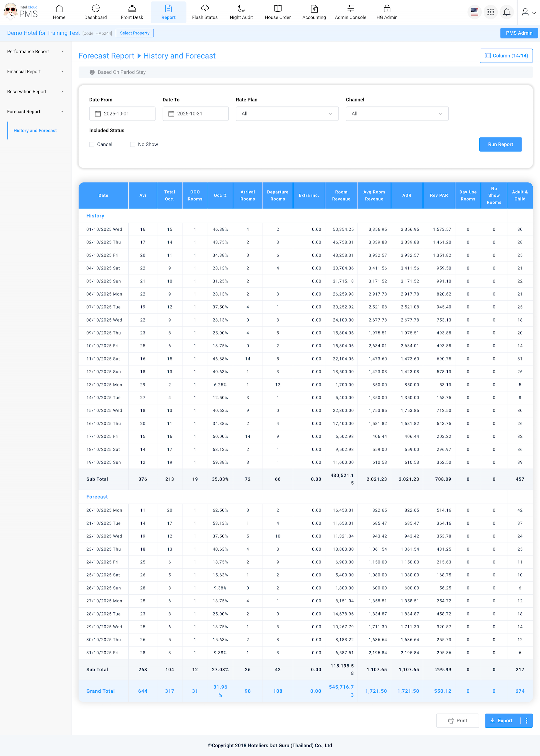Select History and Forecast sidebar item
Viewport: 540px width, 756px height.
[35, 130]
